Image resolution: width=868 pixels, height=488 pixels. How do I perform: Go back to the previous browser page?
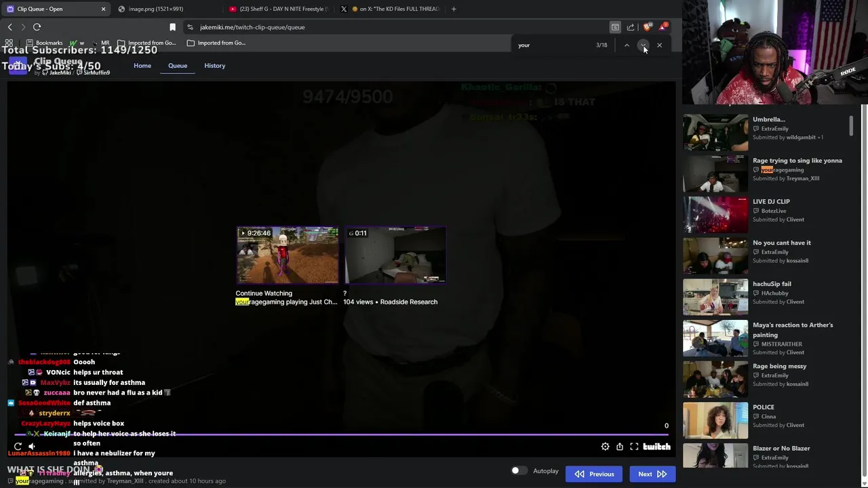(x=9, y=27)
